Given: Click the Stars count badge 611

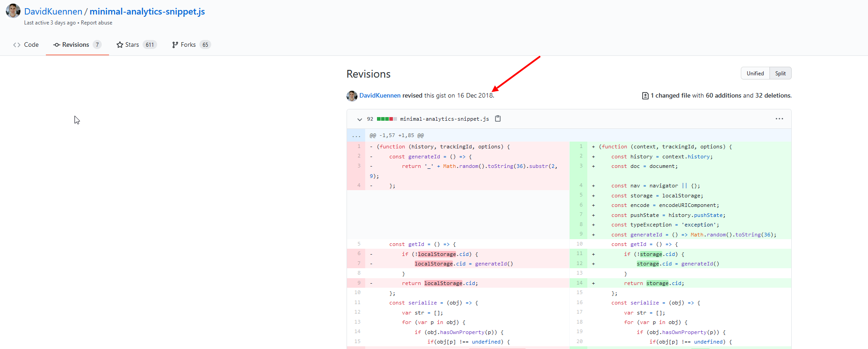Looking at the screenshot, I should pyautogui.click(x=150, y=45).
